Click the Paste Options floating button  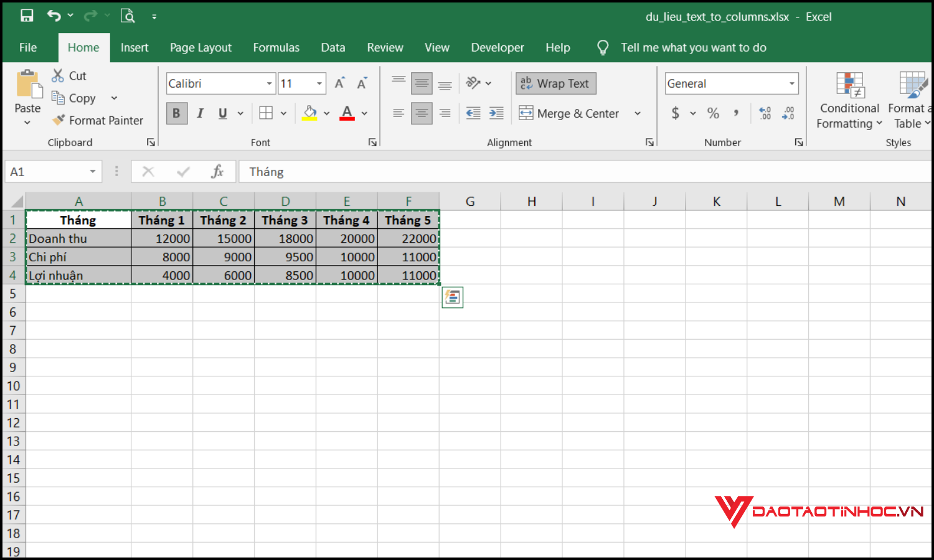[453, 297]
